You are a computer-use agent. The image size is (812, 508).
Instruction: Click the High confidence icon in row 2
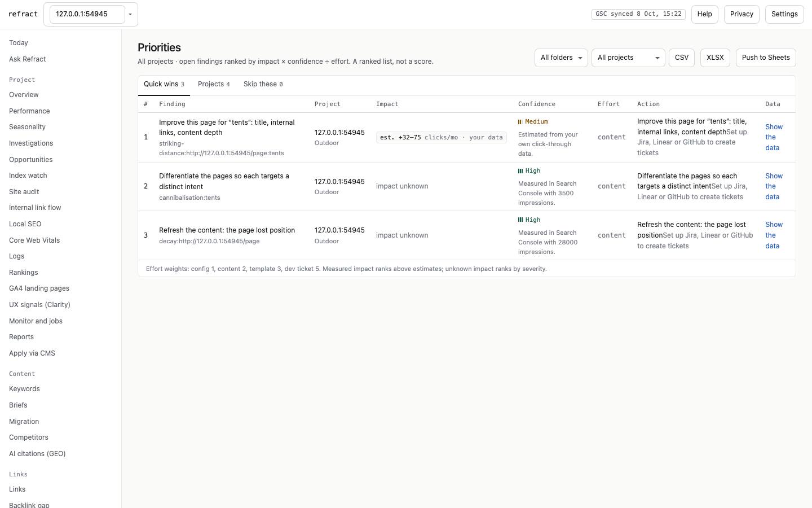pyautogui.click(x=520, y=171)
